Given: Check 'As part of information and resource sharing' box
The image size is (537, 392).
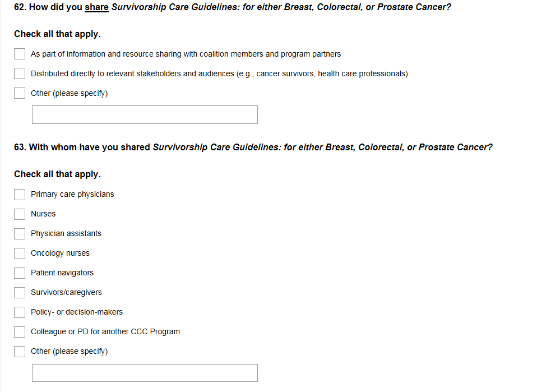Looking at the screenshot, I should click(20, 54).
